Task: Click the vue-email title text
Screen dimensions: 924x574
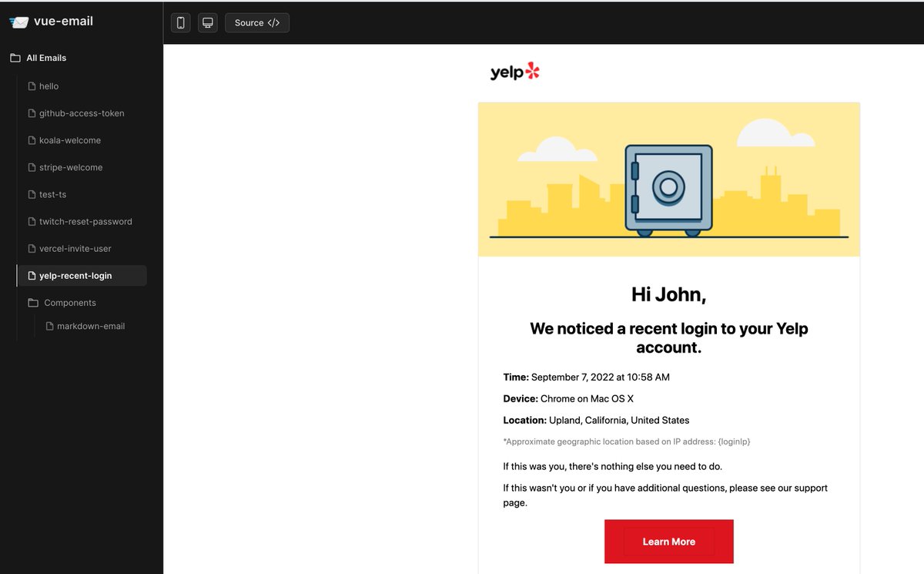Action: coord(64,22)
